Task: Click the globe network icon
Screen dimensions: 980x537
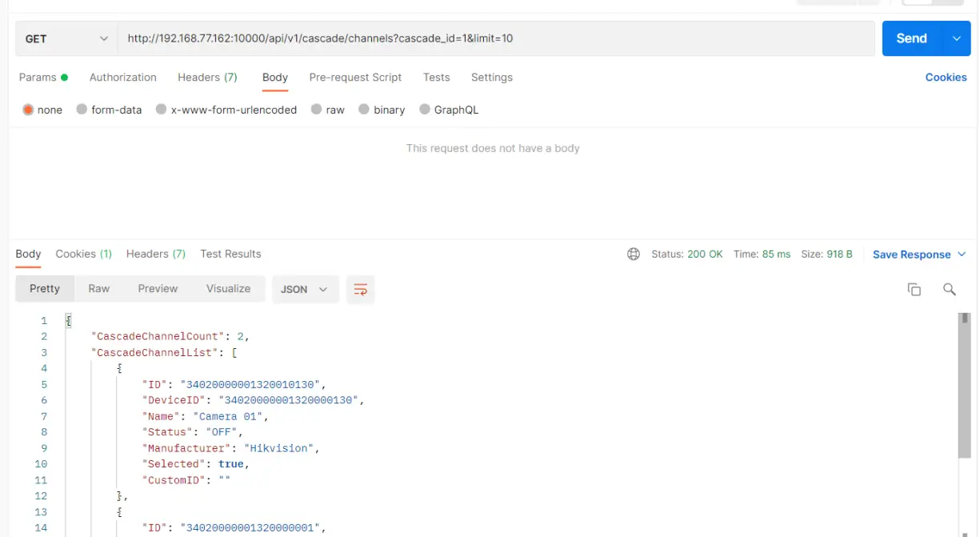Action: click(x=634, y=254)
